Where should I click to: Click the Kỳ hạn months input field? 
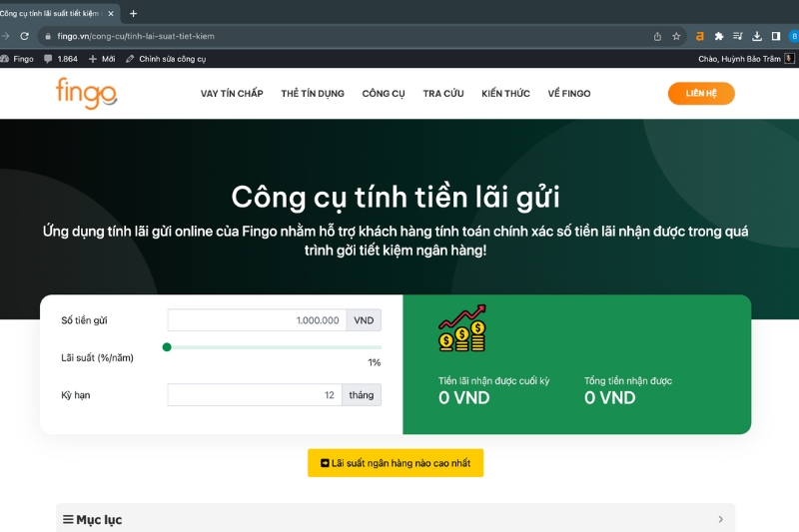coord(255,395)
